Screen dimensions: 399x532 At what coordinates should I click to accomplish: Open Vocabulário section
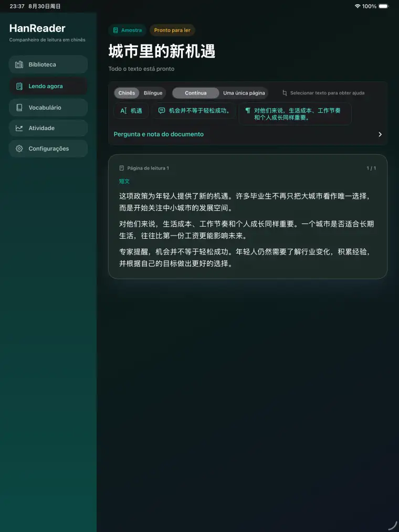click(x=48, y=108)
